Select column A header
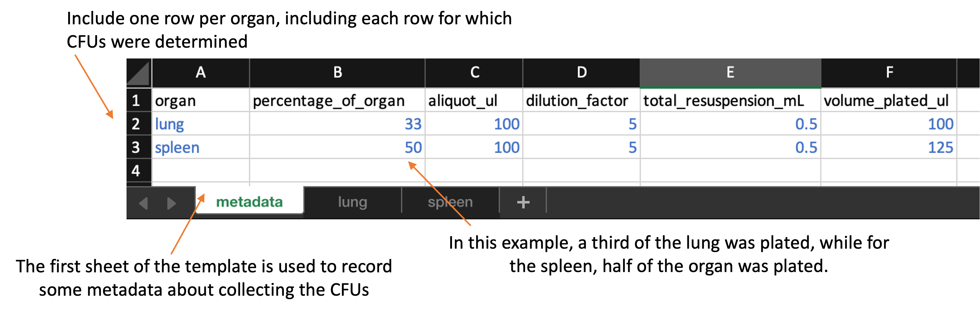 (200, 73)
